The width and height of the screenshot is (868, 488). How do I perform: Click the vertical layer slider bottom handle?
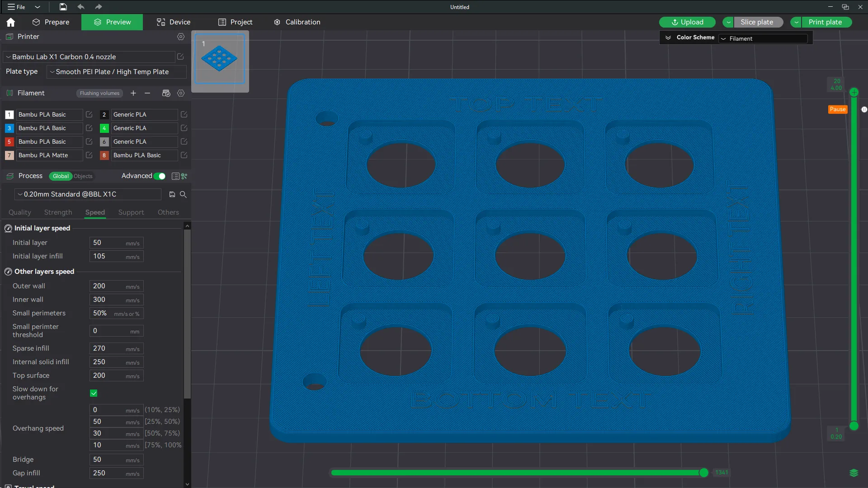[x=854, y=426]
